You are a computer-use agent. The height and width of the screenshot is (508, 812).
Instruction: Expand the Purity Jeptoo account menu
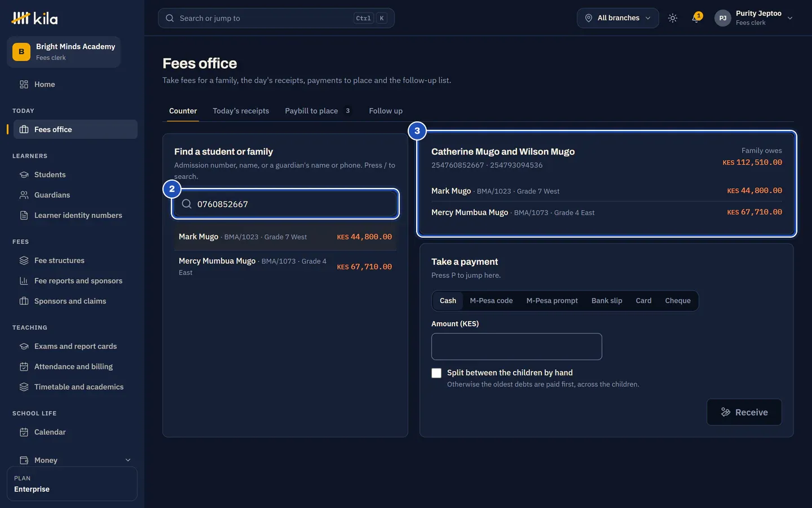[754, 18]
